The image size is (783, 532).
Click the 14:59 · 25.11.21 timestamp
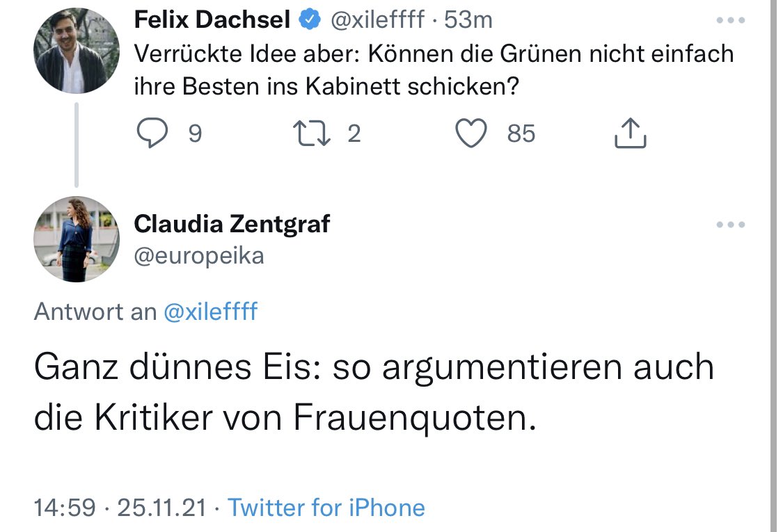coord(120,508)
